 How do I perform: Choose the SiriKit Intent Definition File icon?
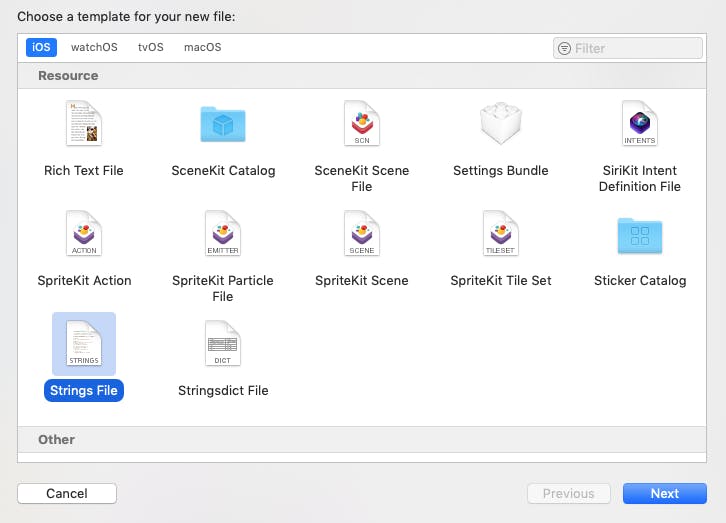coord(639,123)
